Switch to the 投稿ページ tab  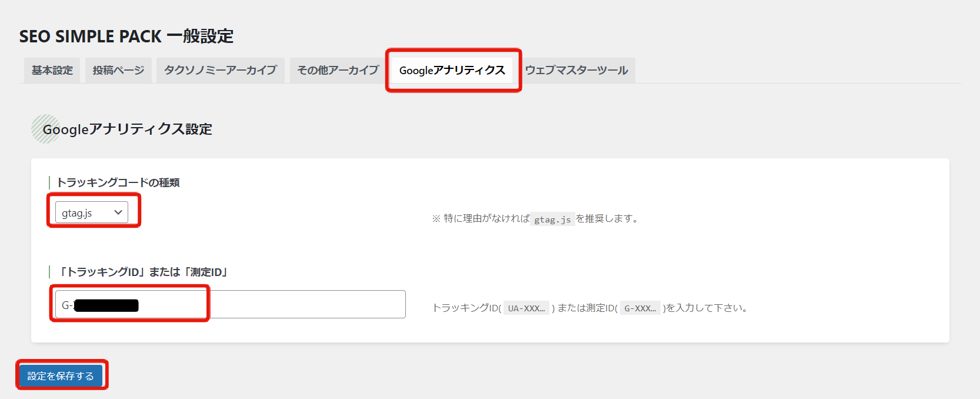(x=118, y=70)
